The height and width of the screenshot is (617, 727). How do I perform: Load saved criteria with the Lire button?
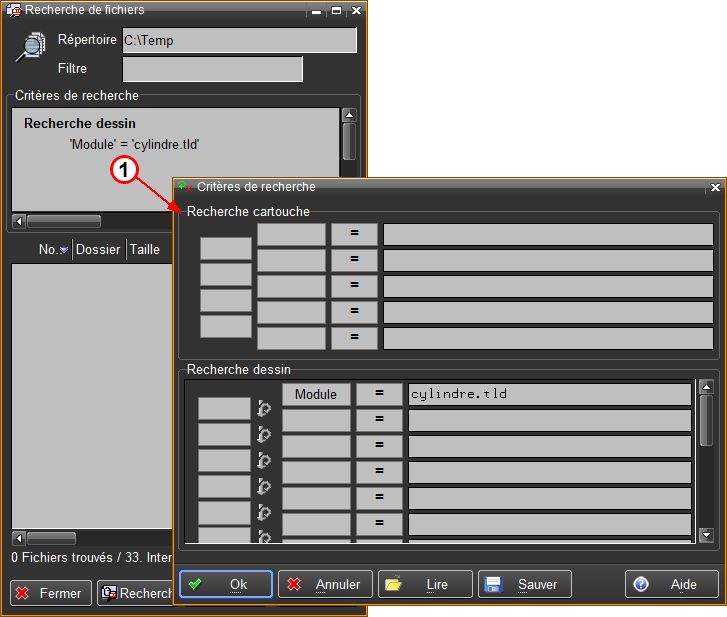pyautogui.click(x=425, y=584)
